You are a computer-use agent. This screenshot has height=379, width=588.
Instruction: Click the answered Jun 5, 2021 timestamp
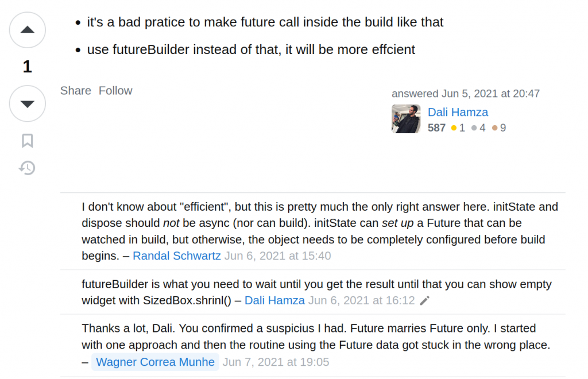coord(490,94)
